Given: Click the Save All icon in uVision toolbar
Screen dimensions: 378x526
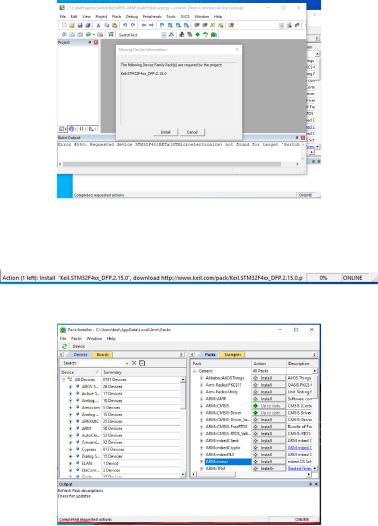Looking at the screenshot, I should [x=88, y=25].
